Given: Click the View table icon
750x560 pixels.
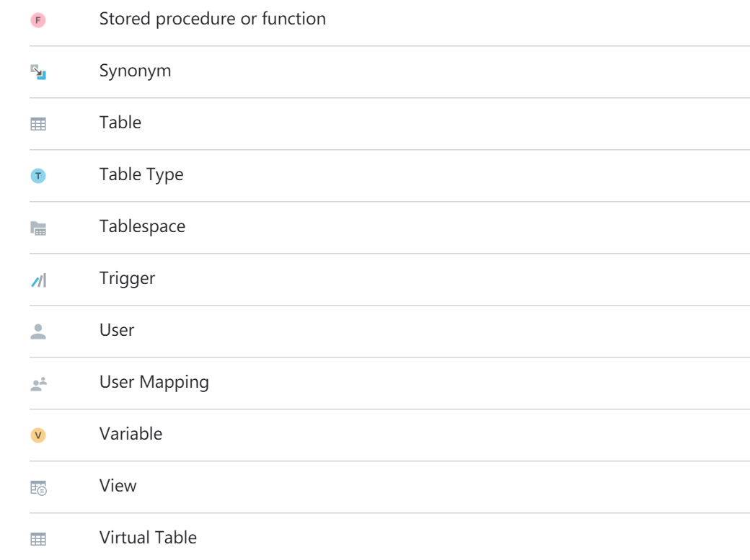Looking at the screenshot, I should click(39, 488).
